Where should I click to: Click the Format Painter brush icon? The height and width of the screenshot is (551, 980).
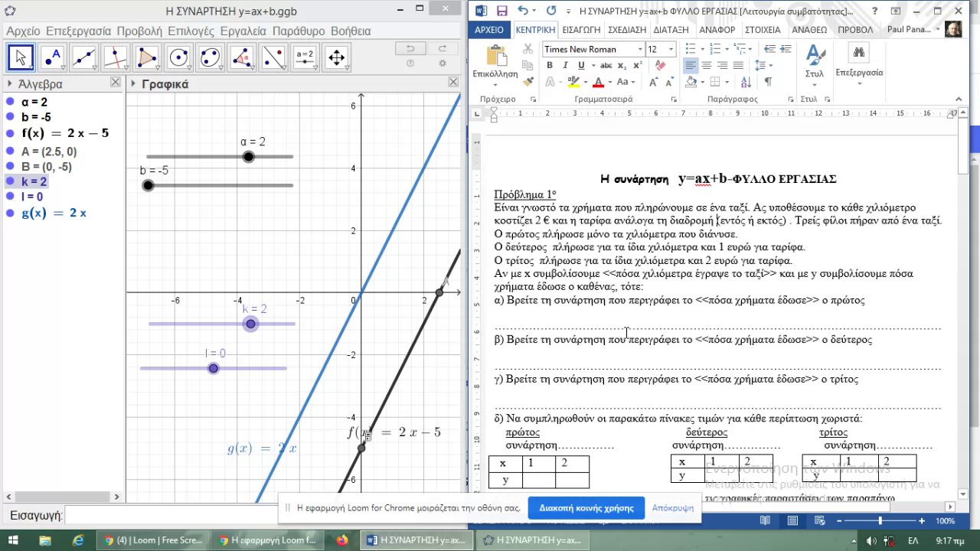coord(528,81)
